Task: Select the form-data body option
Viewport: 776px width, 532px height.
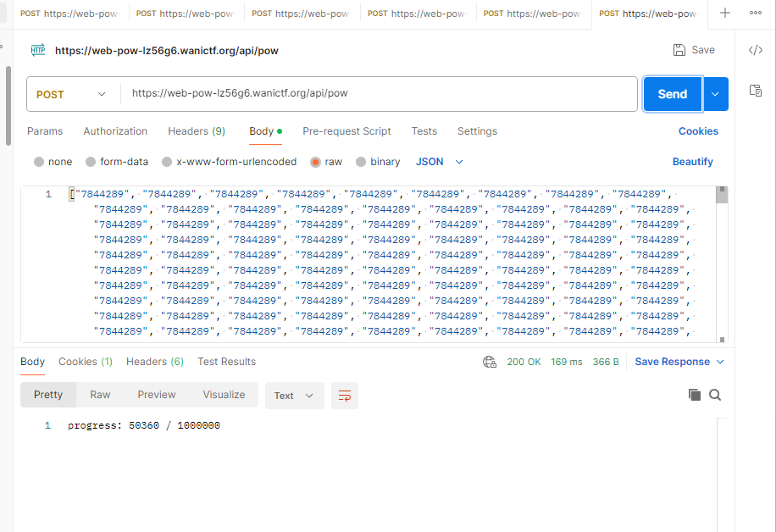Action: point(117,162)
